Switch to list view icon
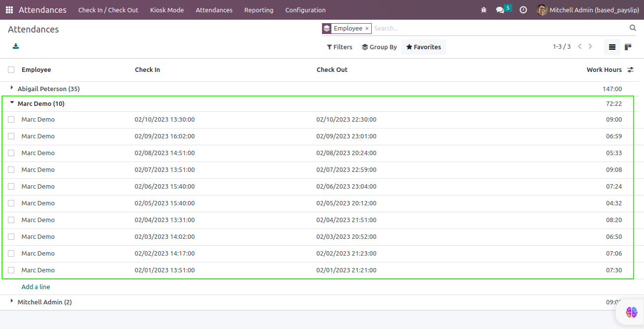This screenshot has width=644, height=329. pyautogui.click(x=612, y=47)
